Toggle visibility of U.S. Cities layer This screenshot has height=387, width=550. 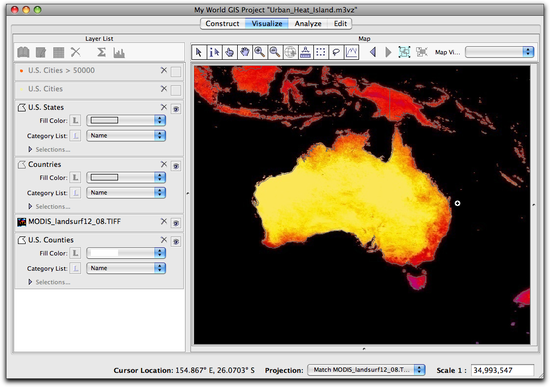(x=176, y=91)
